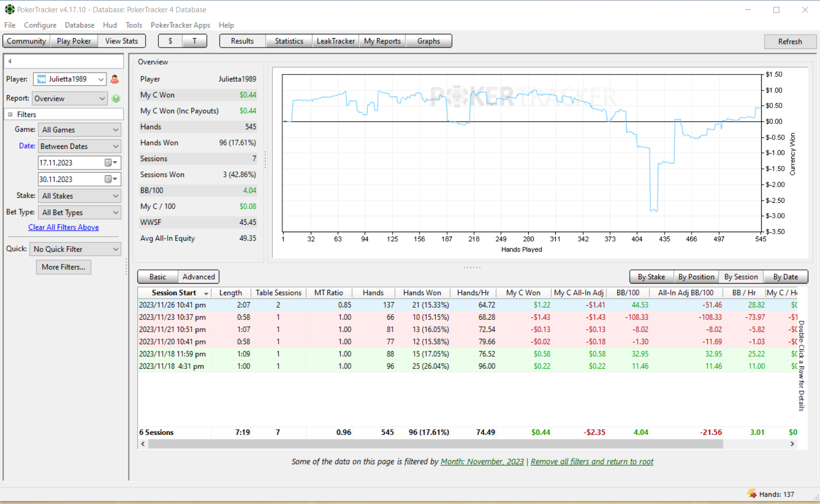Select session row 2023/11/18 11:59 pm

point(468,354)
